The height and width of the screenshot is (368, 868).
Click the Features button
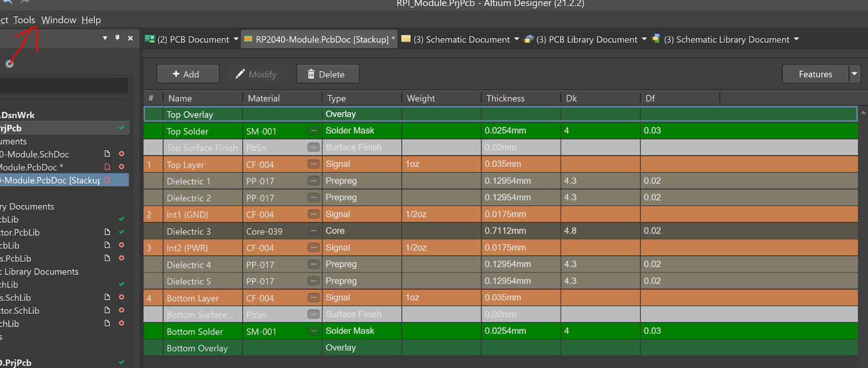click(815, 74)
